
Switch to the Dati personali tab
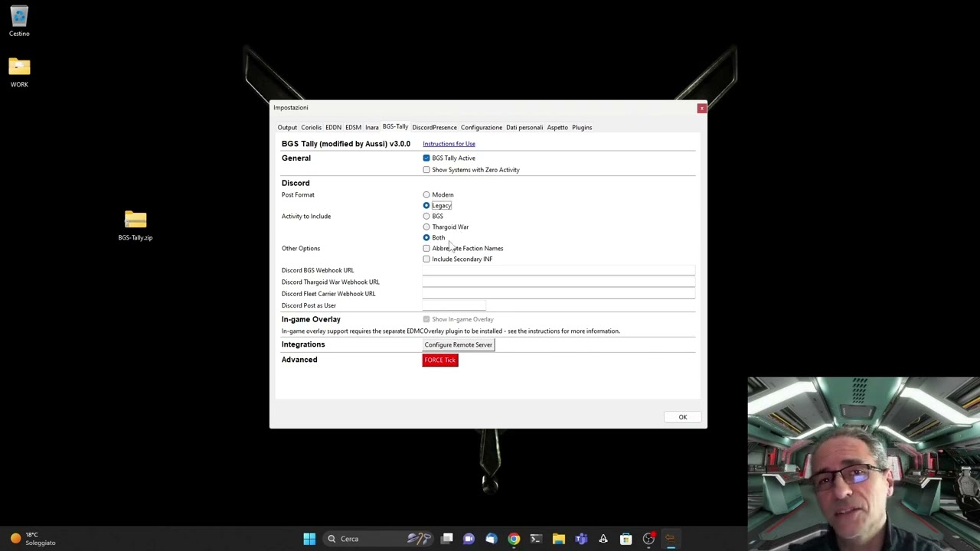click(524, 128)
